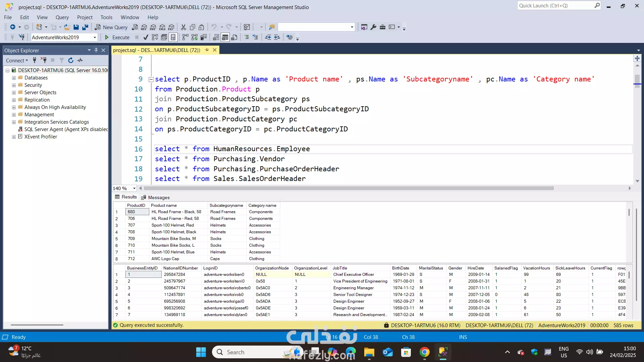Click Object Explorer Disconnect icon
The image size is (644, 362).
click(44, 60)
